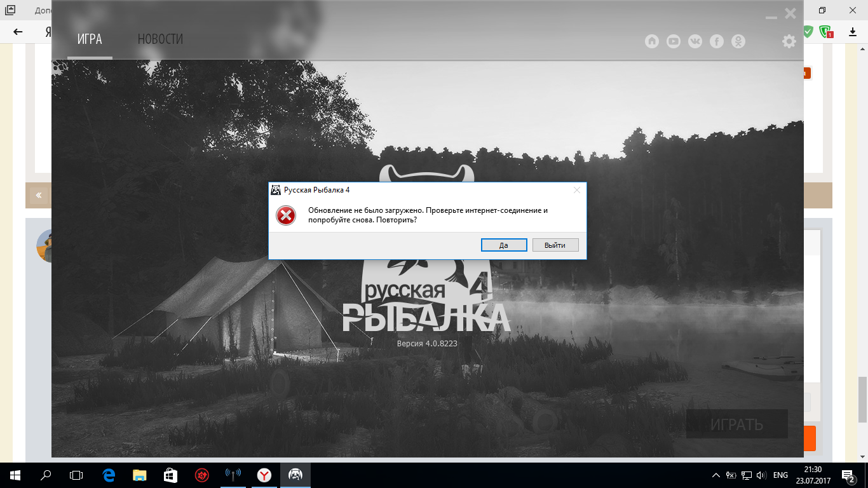The height and width of the screenshot is (488, 868).
Task: Open the ИГРА tab in the launcher
Action: point(90,39)
